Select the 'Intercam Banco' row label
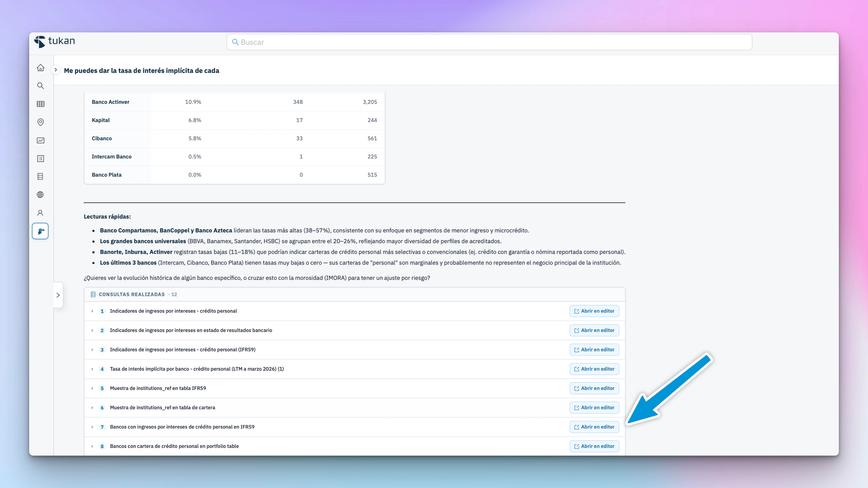Viewport: 868px width, 488px height. (x=112, y=157)
